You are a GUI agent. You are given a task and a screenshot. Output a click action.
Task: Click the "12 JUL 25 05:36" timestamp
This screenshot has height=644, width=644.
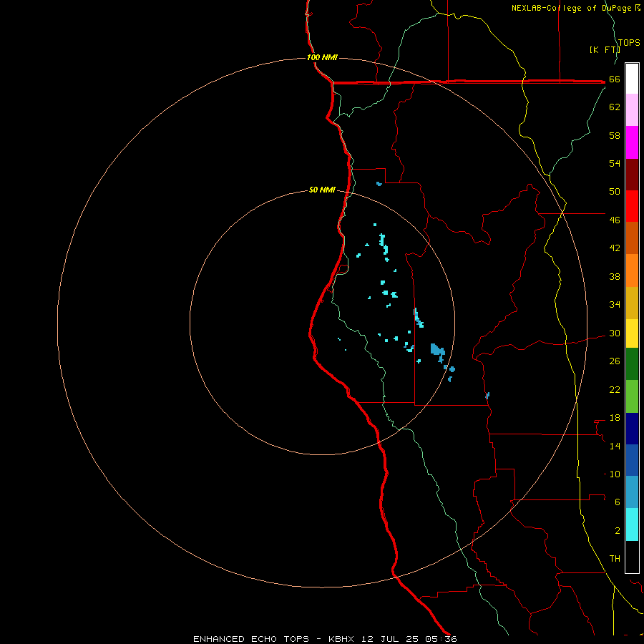click(x=409, y=639)
